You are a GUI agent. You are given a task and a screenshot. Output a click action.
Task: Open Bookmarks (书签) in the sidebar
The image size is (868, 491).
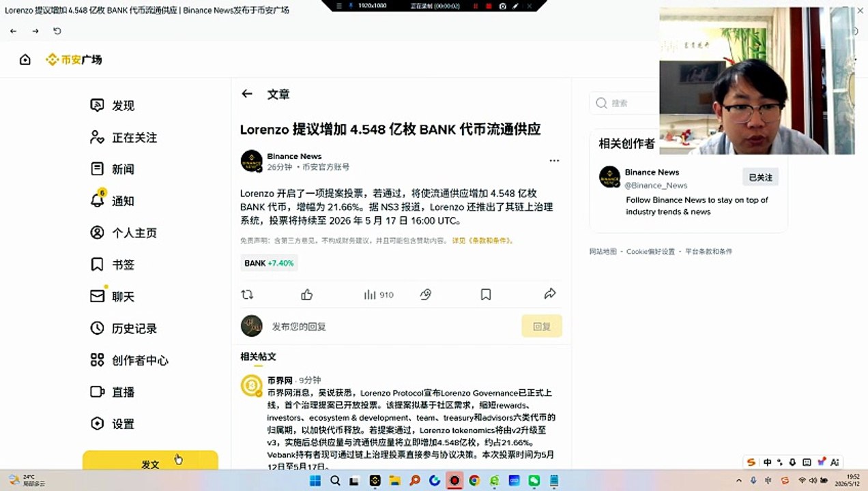(x=113, y=264)
